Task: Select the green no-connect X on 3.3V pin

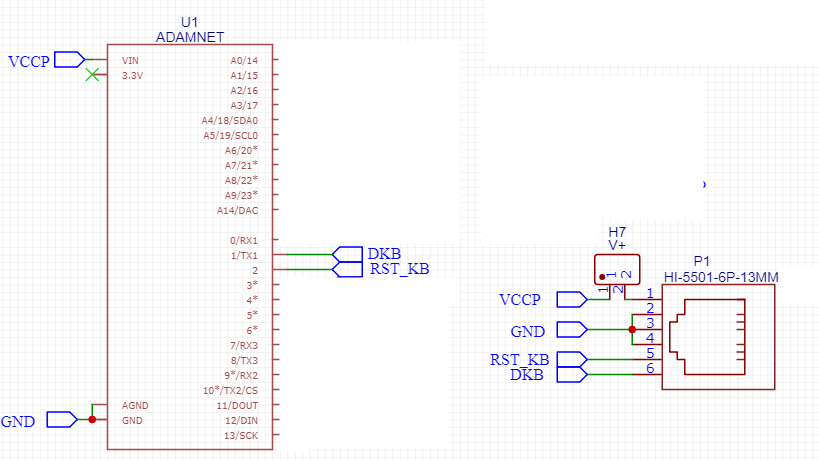Action: [92, 75]
